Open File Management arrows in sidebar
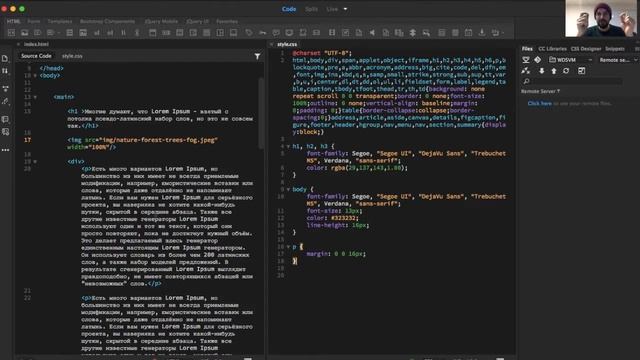The width and height of the screenshot is (640, 360). pos(5,71)
